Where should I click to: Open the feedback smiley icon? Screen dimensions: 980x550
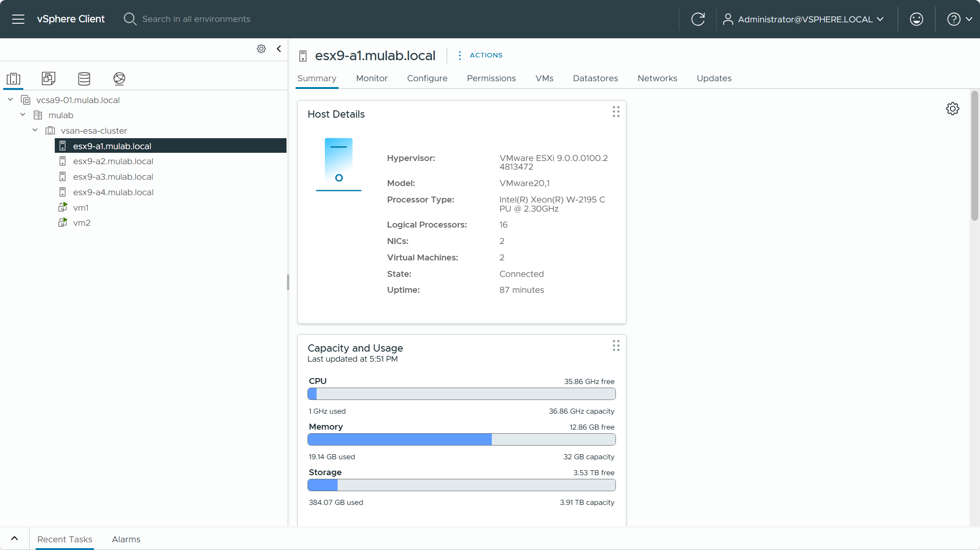[916, 19]
